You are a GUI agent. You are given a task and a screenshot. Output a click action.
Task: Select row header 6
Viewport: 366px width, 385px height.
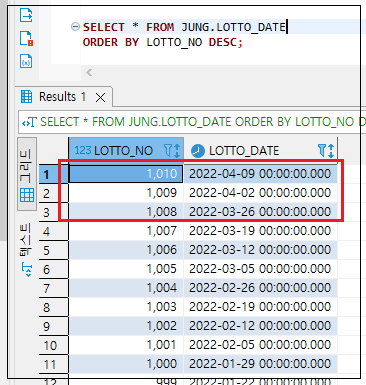tap(53, 269)
